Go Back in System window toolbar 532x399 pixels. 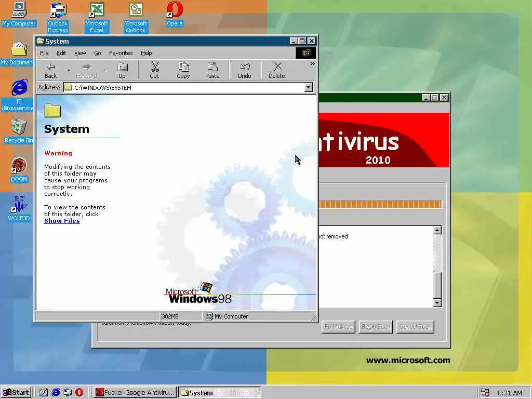coord(50,71)
